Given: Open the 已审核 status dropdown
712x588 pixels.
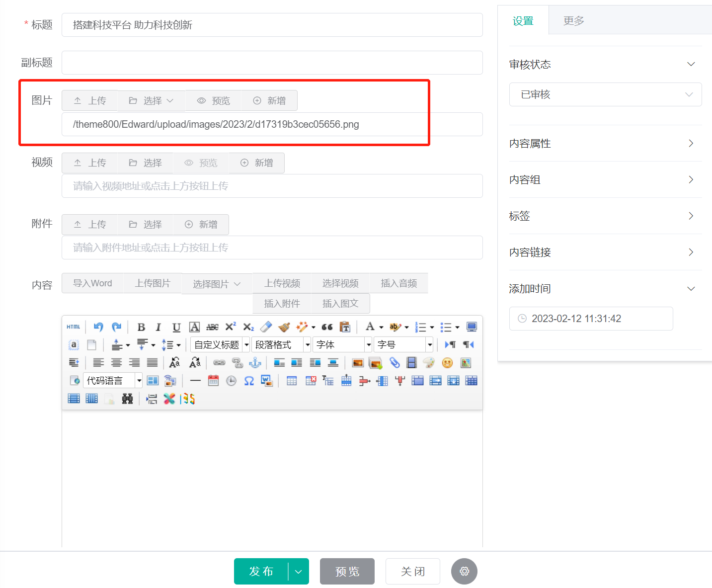Looking at the screenshot, I should point(605,94).
